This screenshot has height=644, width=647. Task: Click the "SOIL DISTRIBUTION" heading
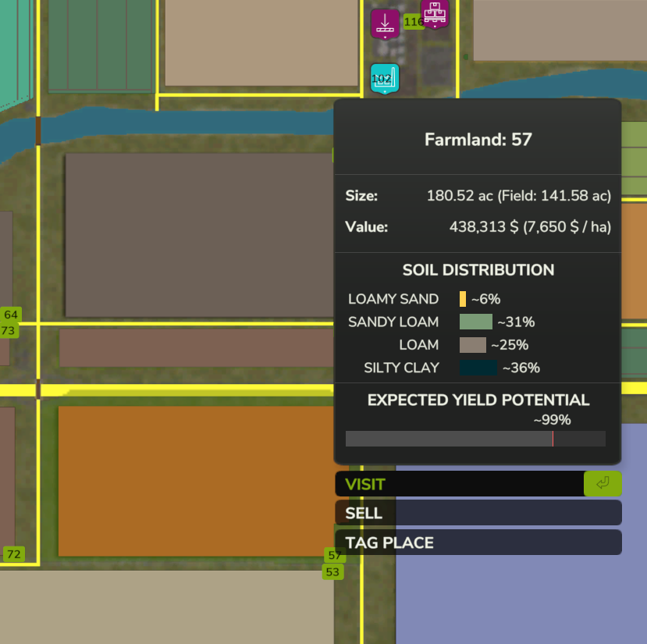click(x=478, y=270)
